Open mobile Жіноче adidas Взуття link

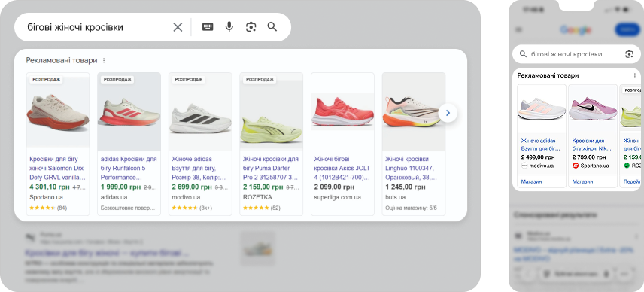[x=540, y=144]
